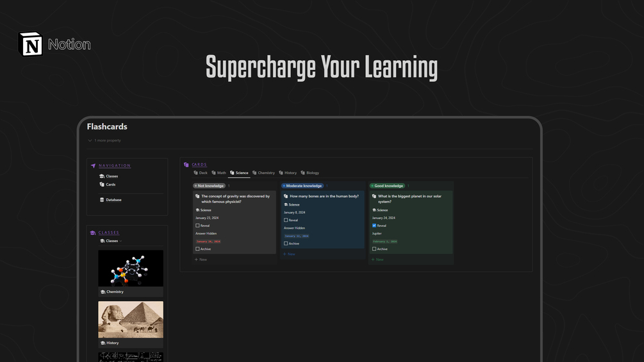Click the graduation cap icon beside History class
The image size is (644, 362).
[103, 343]
